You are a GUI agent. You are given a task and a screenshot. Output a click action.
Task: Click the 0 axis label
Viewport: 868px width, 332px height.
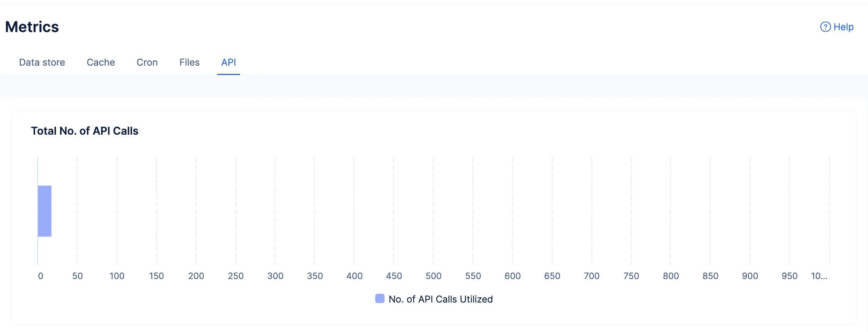[x=41, y=276]
